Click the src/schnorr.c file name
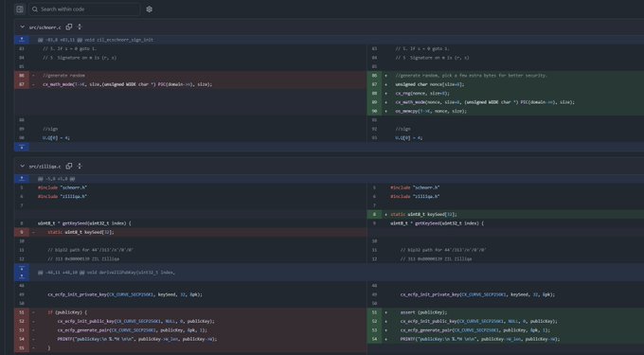644x355 pixels. (x=45, y=27)
